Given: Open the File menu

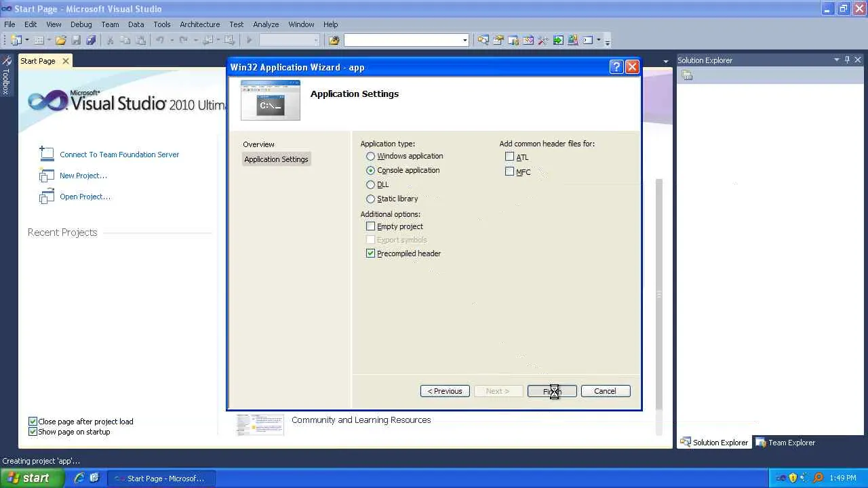Looking at the screenshot, I should coord(9,24).
